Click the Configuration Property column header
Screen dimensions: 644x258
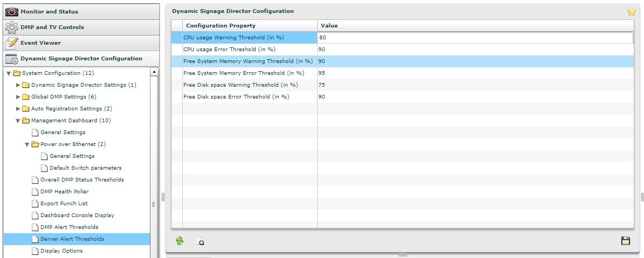point(250,25)
